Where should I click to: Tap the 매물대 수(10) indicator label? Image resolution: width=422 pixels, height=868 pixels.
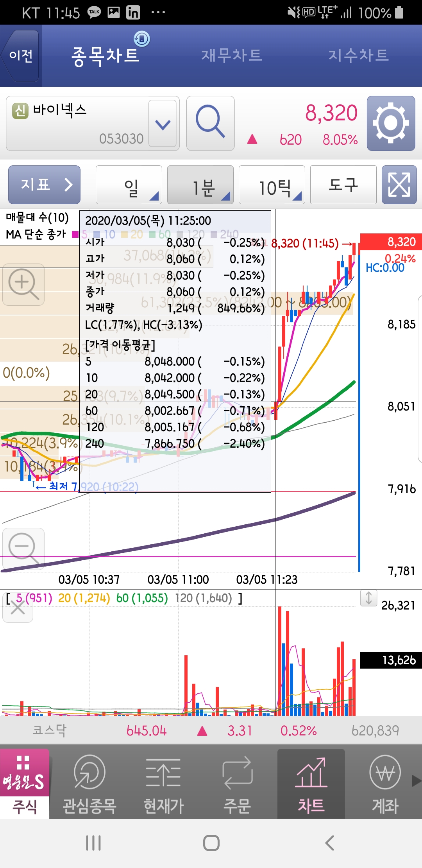pyautogui.click(x=37, y=217)
